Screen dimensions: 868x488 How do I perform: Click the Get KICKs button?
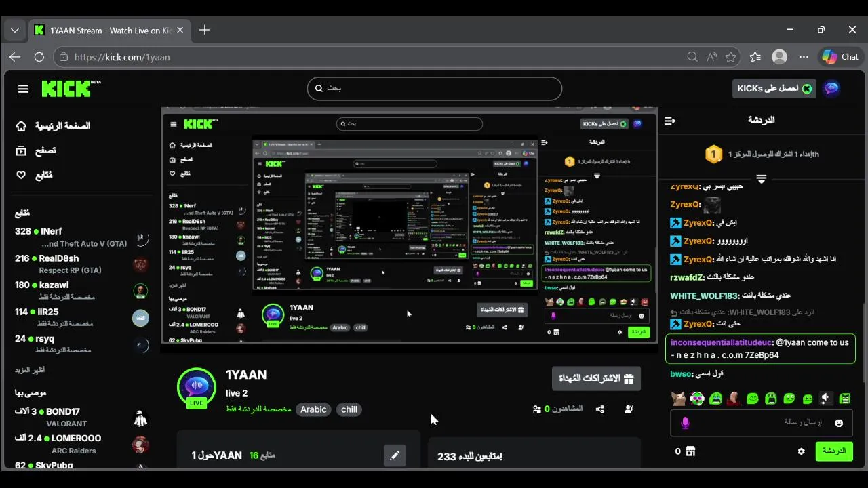(x=773, y=89)
